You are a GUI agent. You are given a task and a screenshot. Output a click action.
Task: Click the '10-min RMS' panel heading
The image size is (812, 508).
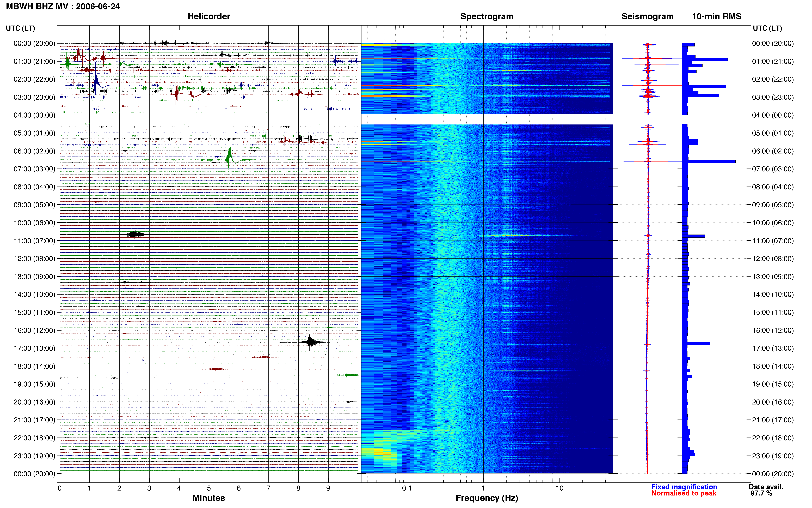tap(717, 16)
